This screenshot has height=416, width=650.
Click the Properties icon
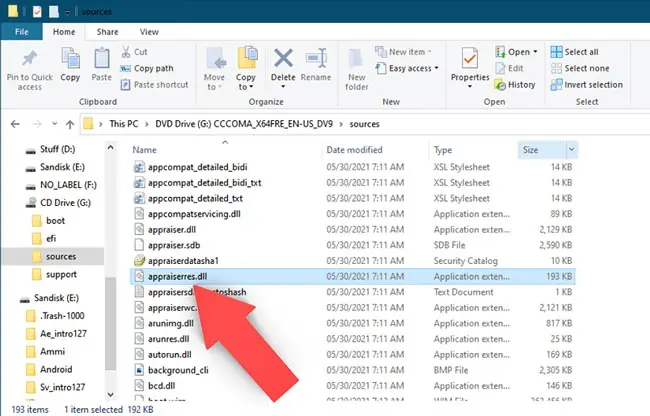470,58
